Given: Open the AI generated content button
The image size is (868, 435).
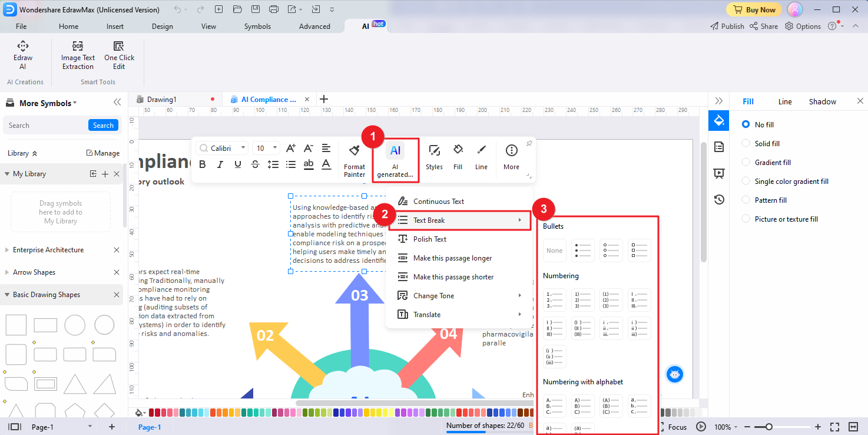Looking at the screenshot, I should coord(395,159).
